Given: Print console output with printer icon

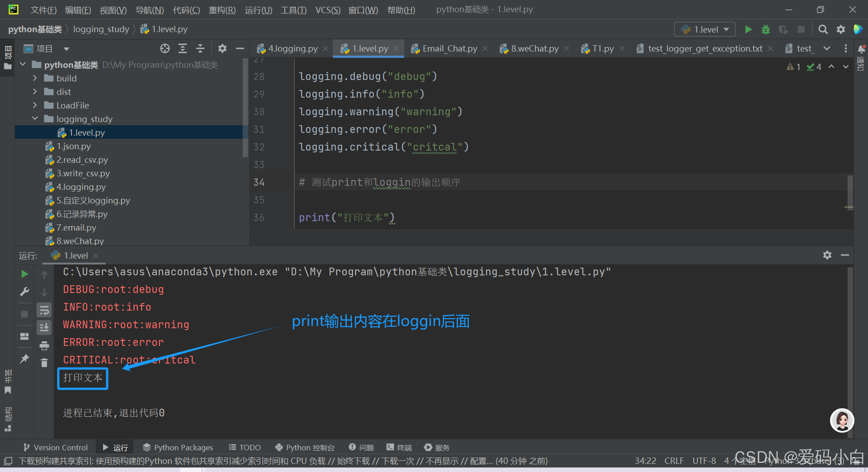Looking at the screenshot, I should (44, 346).
